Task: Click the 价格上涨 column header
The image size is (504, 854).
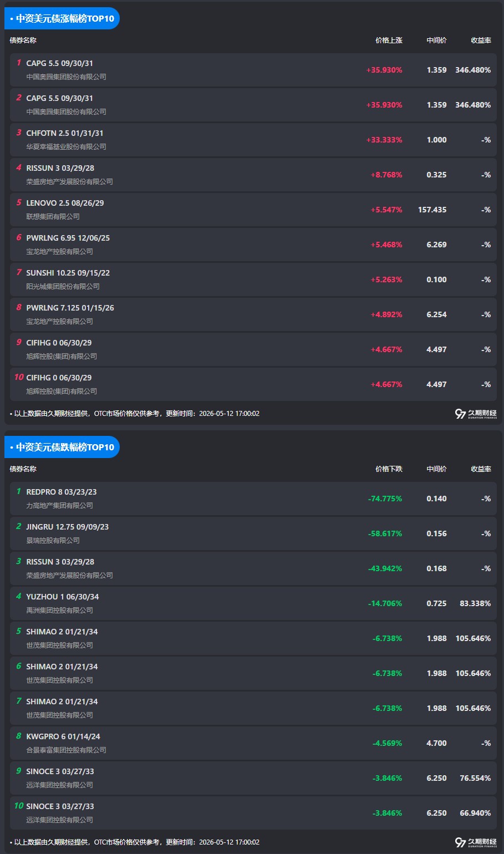Action: click(389, 40)
